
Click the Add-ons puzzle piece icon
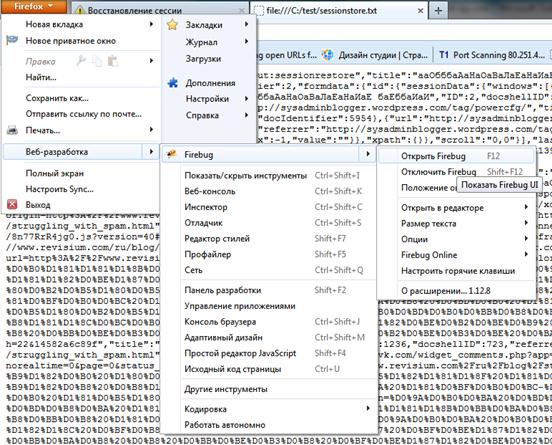pyautogui.click(x=172, y=83)
